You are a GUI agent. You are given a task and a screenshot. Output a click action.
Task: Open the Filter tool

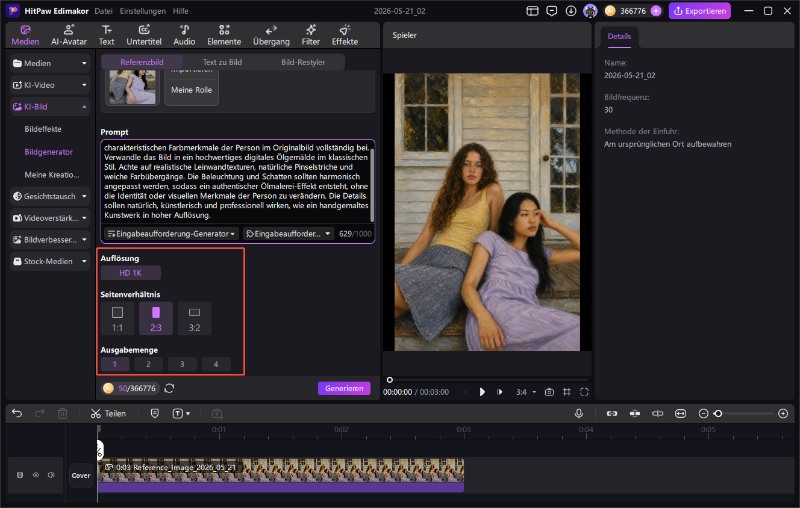coord(310,35)
